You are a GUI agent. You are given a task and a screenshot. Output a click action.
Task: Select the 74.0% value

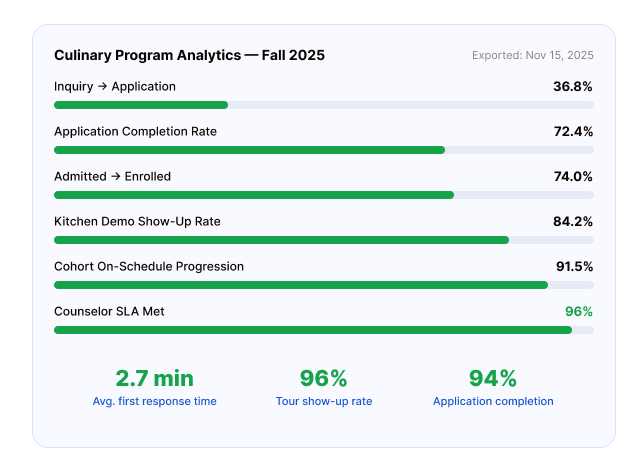(573, 176)
